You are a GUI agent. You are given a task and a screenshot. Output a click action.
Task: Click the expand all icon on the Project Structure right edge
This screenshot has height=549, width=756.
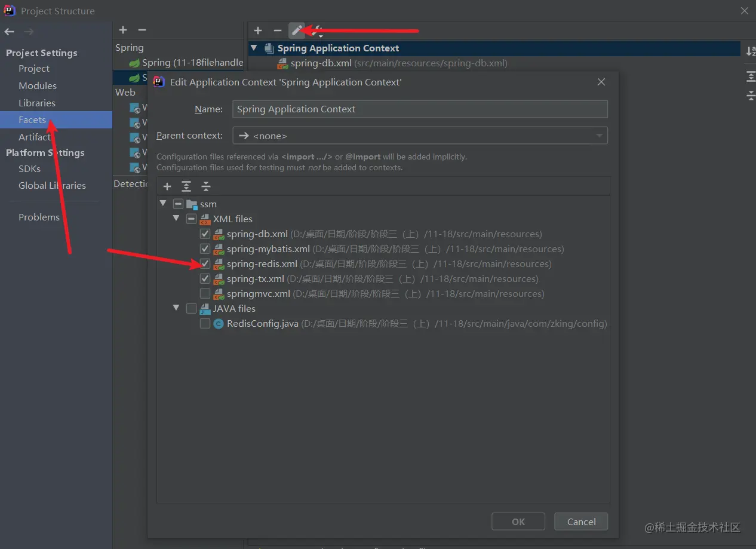(x=751, y=76)
